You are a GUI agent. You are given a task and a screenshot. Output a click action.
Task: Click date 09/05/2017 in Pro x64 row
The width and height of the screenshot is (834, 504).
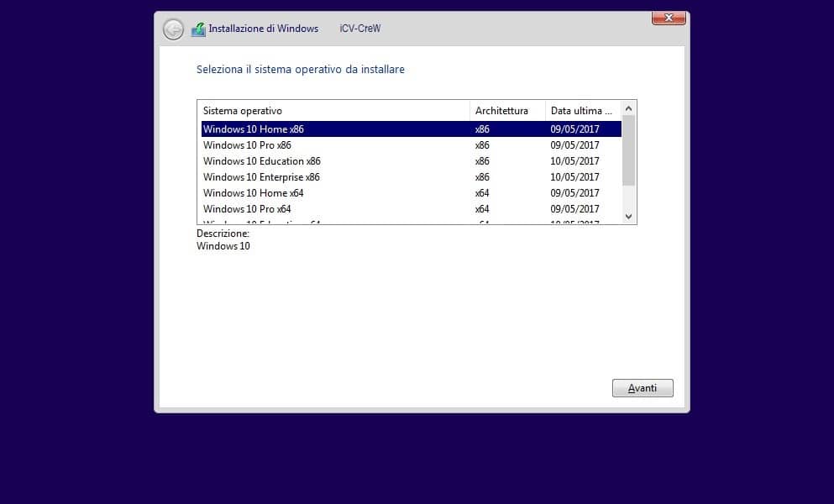pos(575,209)
